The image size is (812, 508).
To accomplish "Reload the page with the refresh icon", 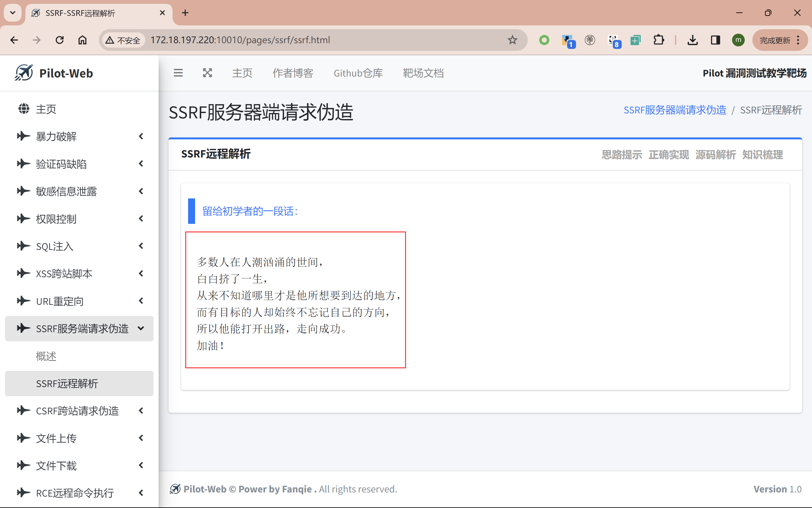I will [60, 40].
